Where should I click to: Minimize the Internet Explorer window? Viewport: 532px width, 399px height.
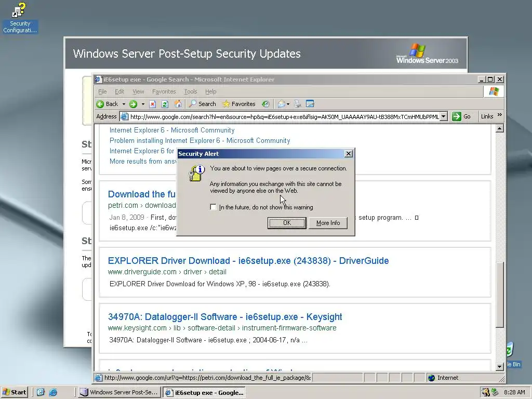(x=482, y=79)
